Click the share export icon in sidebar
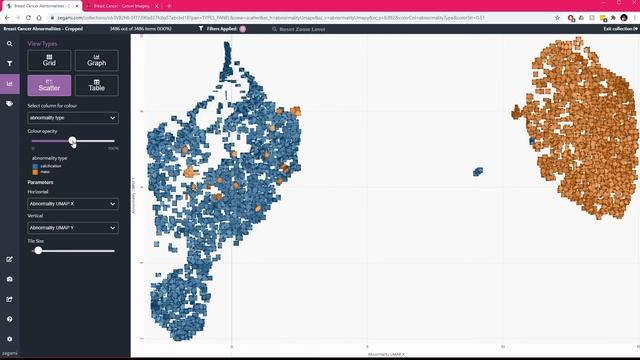Viewport: 640px width, 360px height. [9, 299]
